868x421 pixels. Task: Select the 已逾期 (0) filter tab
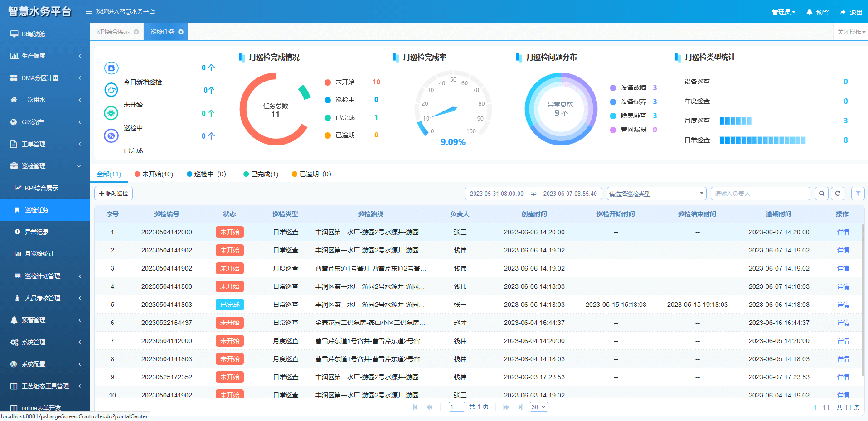pyautogui.click(x=311, y=174)
